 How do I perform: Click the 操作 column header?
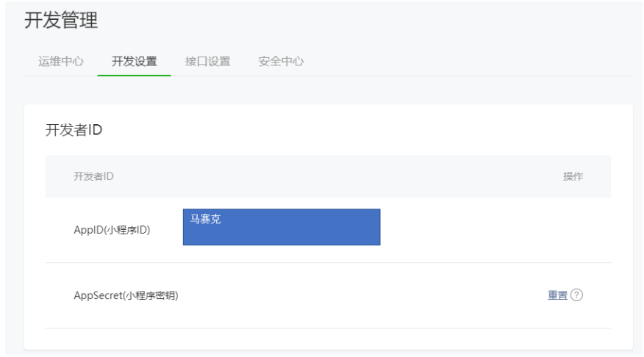573,176
